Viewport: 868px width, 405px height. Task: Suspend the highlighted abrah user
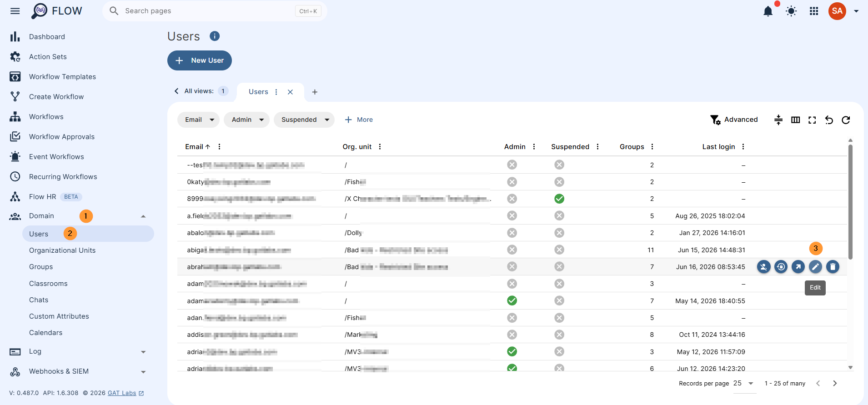[763, 267]
